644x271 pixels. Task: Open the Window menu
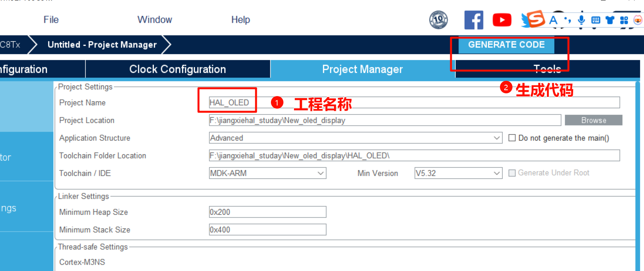tap(155, 20)
